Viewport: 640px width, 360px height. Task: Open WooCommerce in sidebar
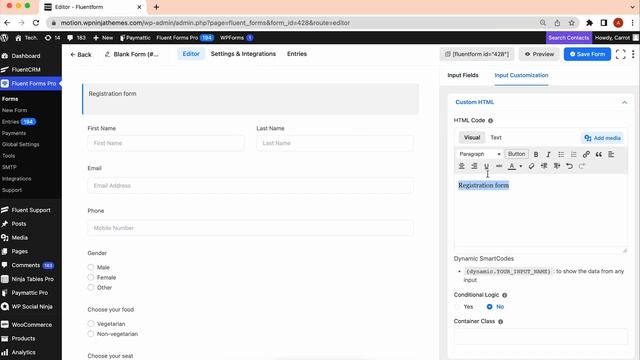[x=31, y=325]
